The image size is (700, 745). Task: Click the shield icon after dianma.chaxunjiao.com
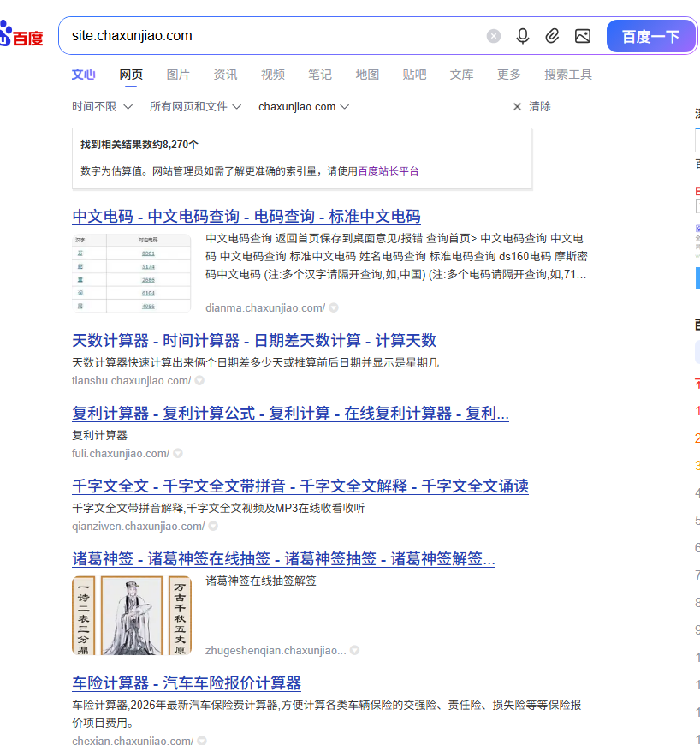(334, 308)
